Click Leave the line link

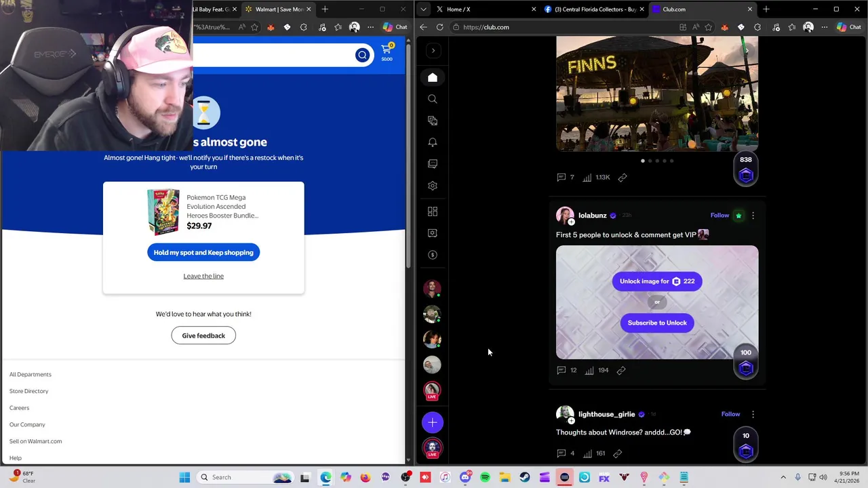click(203, 276)
